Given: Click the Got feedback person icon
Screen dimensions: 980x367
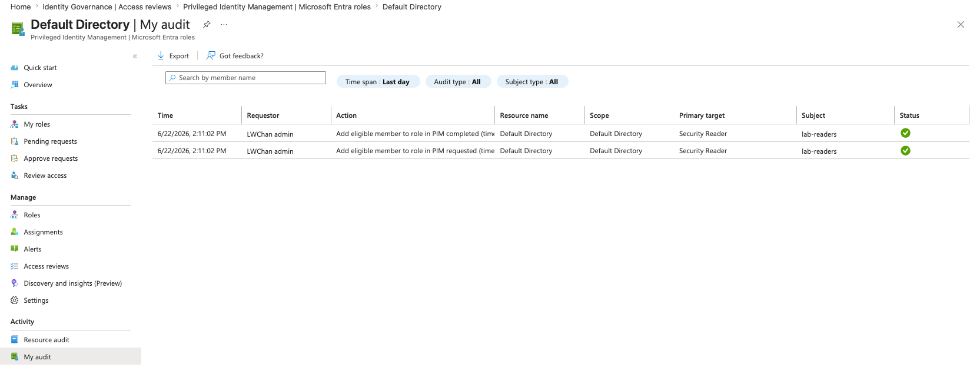Looking at the screenshot, I should click(x=211, y=56).
